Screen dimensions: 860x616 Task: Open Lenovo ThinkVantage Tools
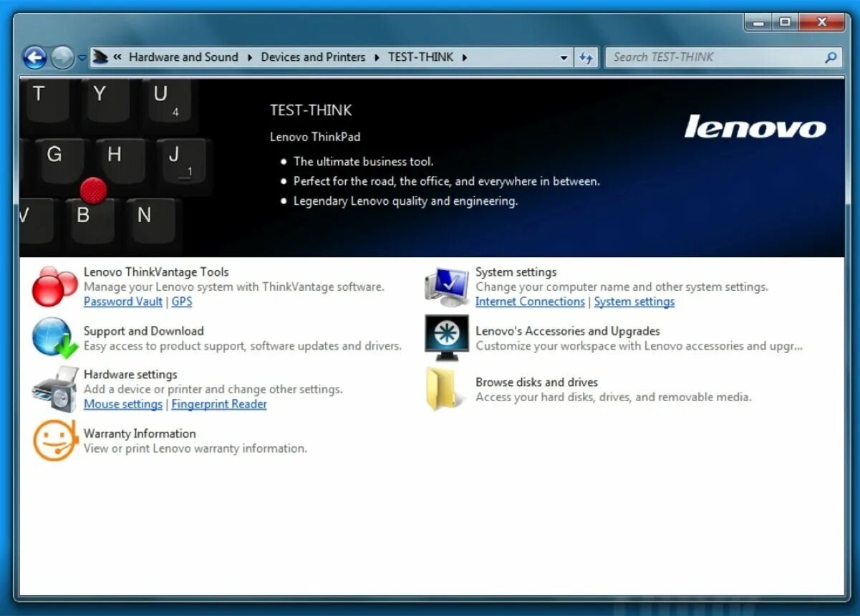[158, 272]
